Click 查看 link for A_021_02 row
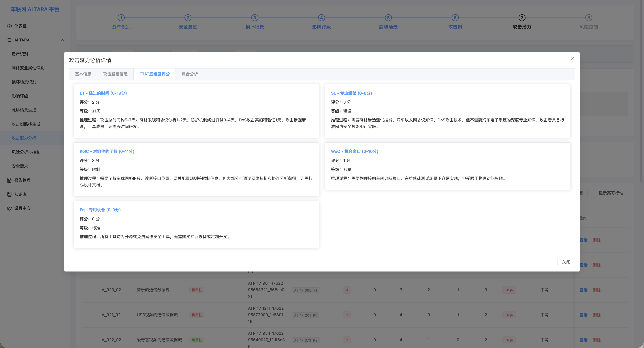The height and width of the screenshot is (348, 644). tap(583, 315)
